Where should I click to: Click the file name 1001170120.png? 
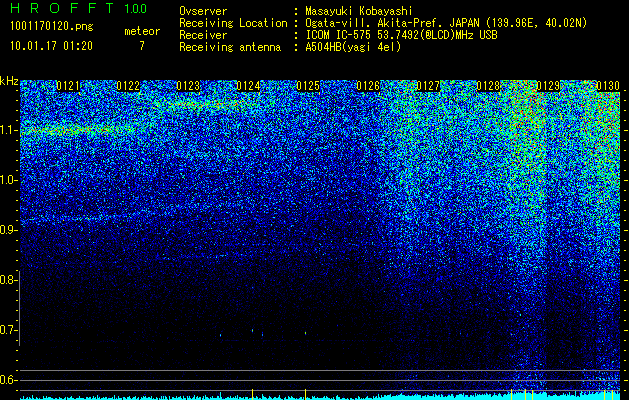tap(52, 27)
